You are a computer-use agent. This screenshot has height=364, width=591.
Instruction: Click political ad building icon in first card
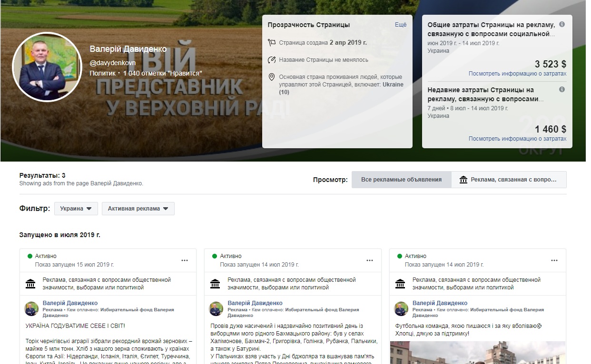(x=30, y=284)
